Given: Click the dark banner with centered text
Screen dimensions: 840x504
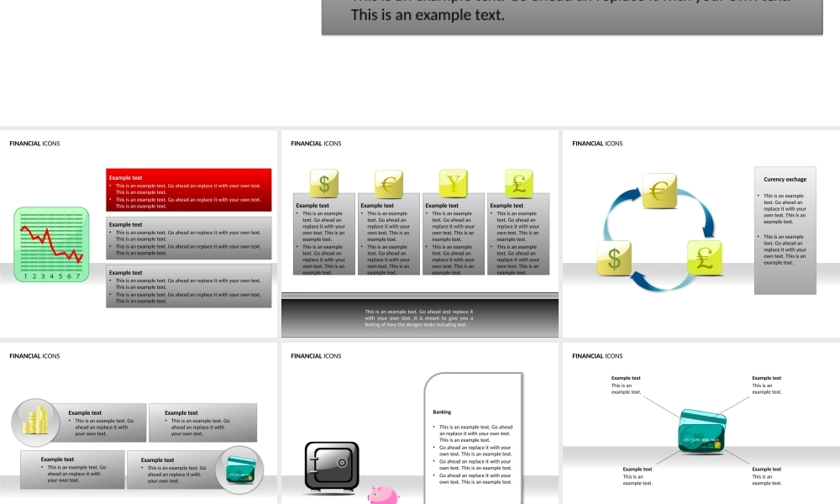Looking at the screenshot, I should click(x=419, y=317).
